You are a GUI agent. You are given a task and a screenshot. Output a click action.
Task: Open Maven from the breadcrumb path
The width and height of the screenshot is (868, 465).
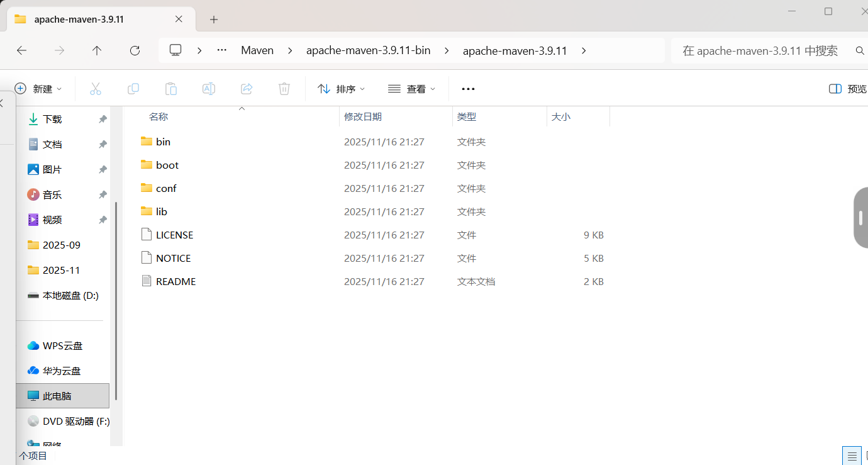coord(257,50)
